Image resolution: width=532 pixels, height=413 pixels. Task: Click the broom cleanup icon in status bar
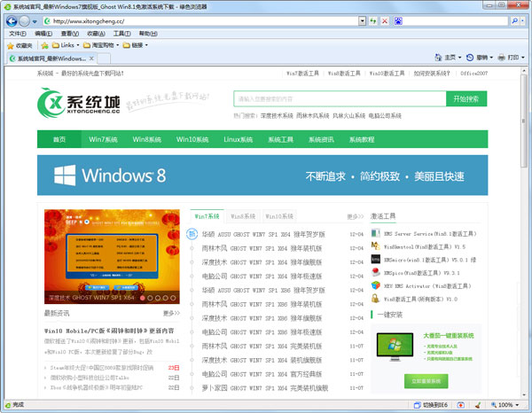(x=478, y=405)
